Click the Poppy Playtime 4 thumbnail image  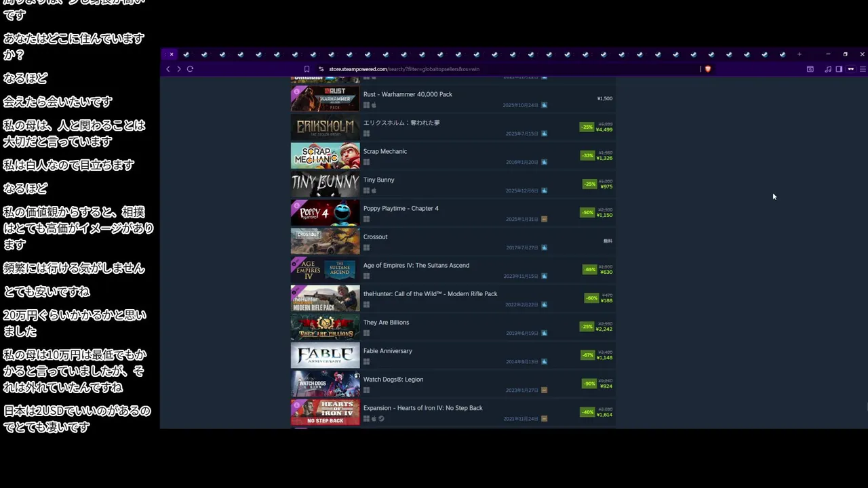(x=325, y=212)
